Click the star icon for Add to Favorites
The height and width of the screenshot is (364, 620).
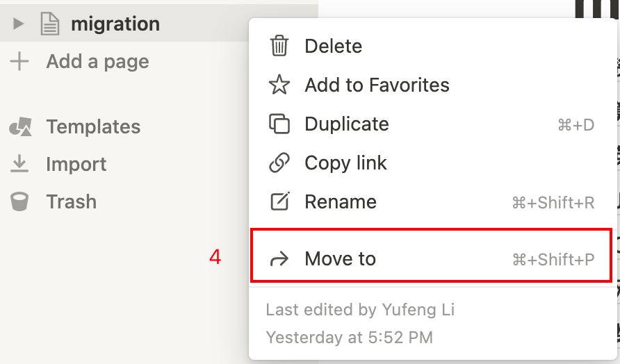(x=279, y=85)
